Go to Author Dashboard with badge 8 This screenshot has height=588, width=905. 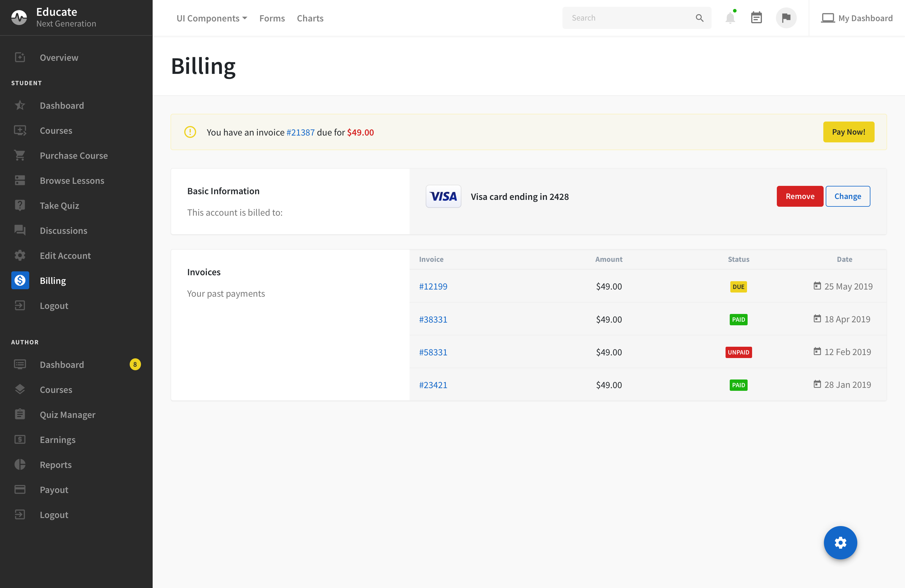pos(62,365)
